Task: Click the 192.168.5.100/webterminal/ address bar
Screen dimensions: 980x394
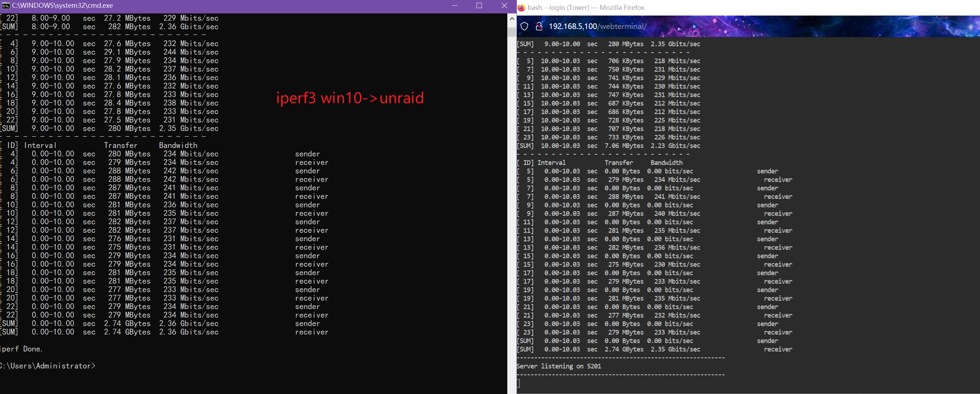Action: (x=597, y=26)
